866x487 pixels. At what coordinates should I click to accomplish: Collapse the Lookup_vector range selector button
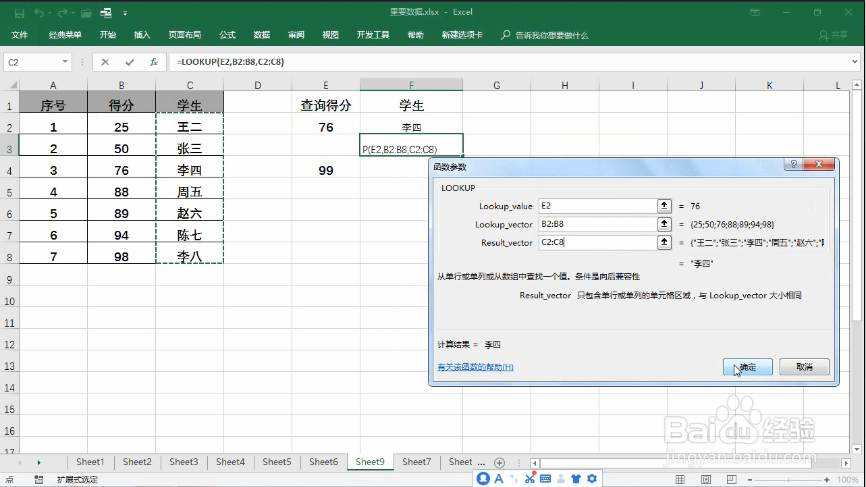point(664,224)
